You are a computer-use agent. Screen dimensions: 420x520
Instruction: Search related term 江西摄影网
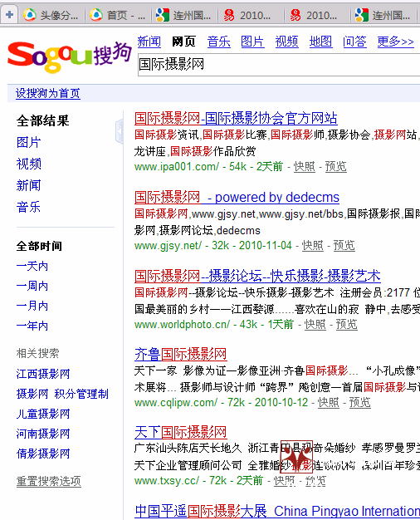[43, 374]
